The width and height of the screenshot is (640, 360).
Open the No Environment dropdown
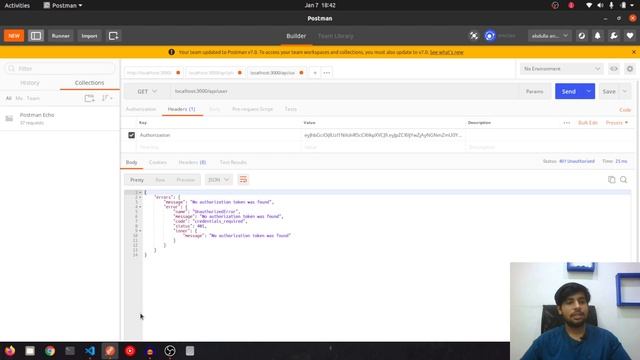coord(562,69)
